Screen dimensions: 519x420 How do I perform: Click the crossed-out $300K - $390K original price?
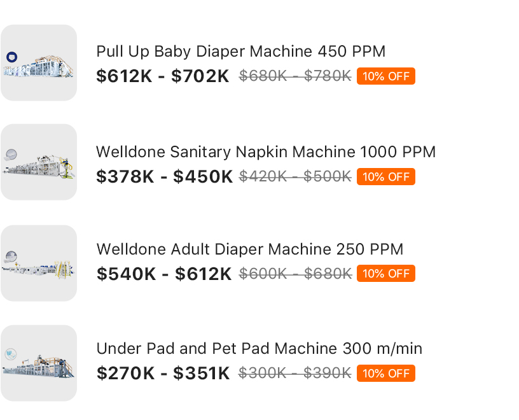294,374
